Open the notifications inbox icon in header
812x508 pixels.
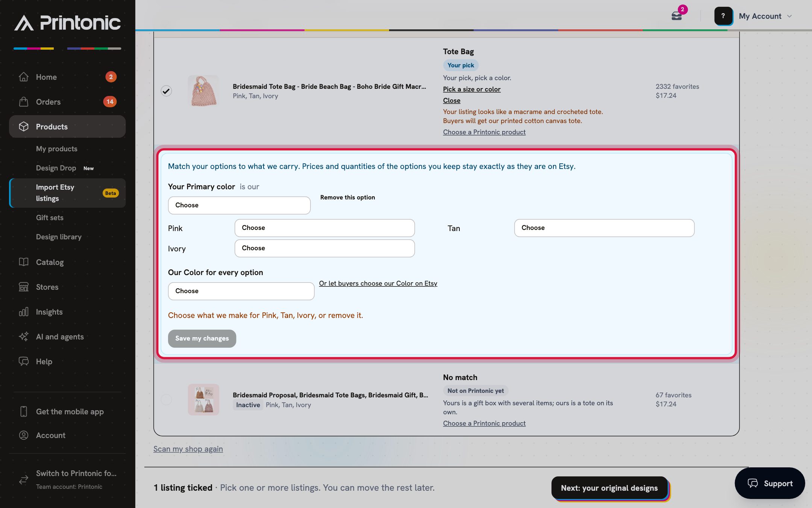tap(677, 16)
